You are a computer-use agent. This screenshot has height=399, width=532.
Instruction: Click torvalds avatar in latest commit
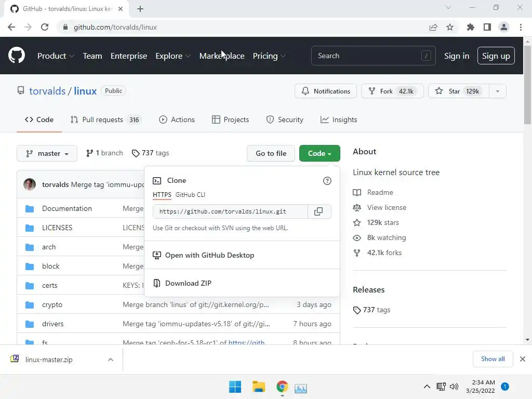30,184
